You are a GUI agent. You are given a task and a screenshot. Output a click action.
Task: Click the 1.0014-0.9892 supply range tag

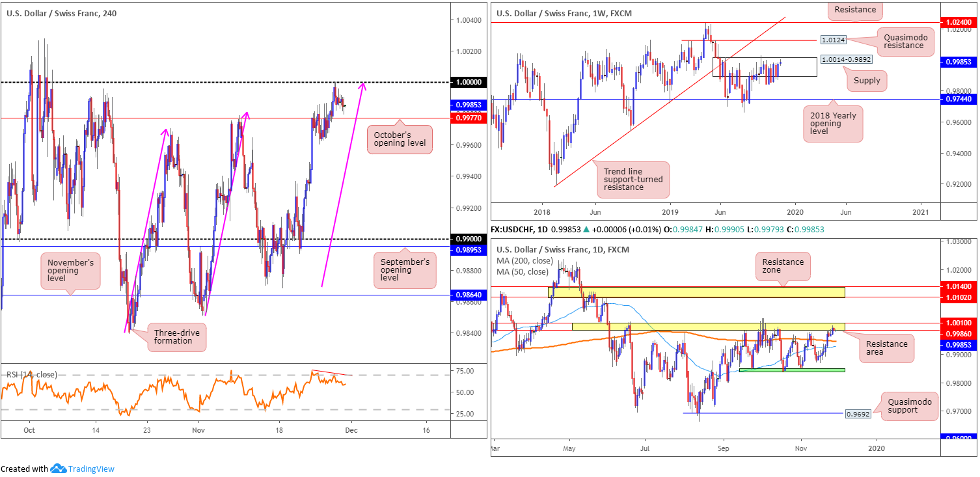click(x=843, y=59)
